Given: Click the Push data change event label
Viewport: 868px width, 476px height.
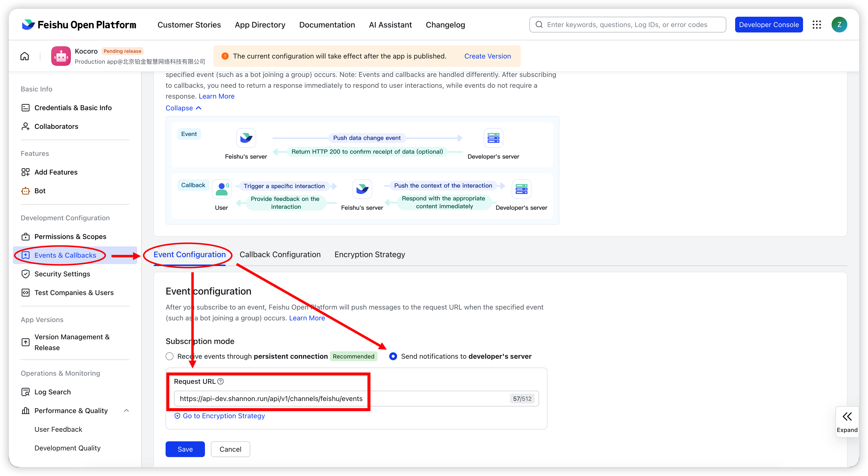Looking at the screenshot, I should [367, 138].
